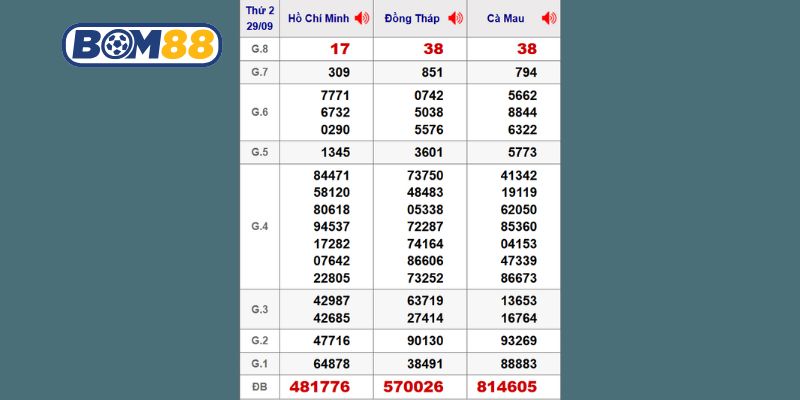Click the G.3 number 27414
The height and width of the screenshot is (400, 800).
pyautogui.click(x=425, y=318)
